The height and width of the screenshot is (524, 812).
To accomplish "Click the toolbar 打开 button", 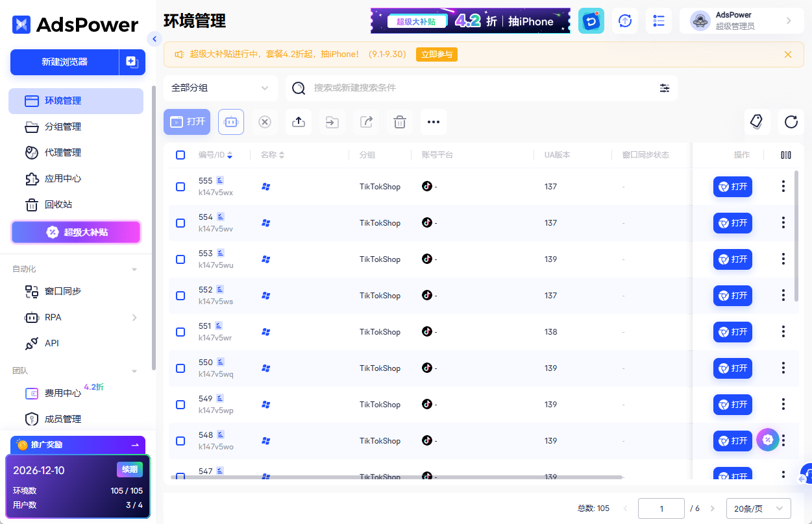I will pos(187,122).
